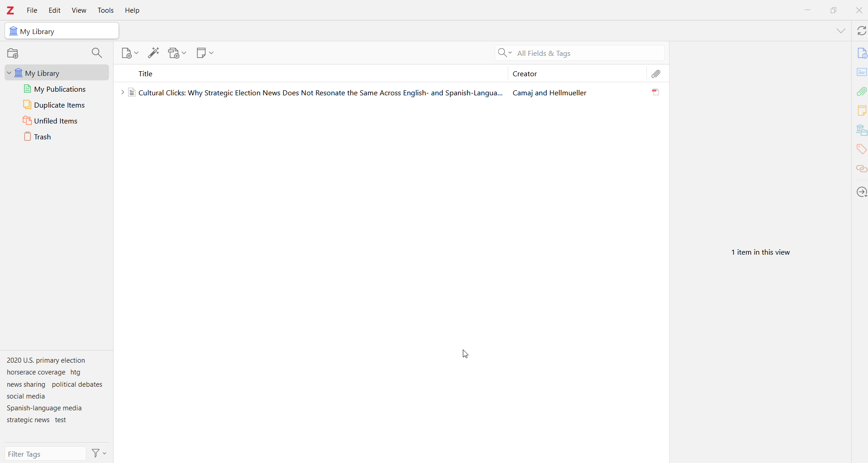Open the Info pane icon
Screen dimensions: 868x463
[x=862, y=53]
